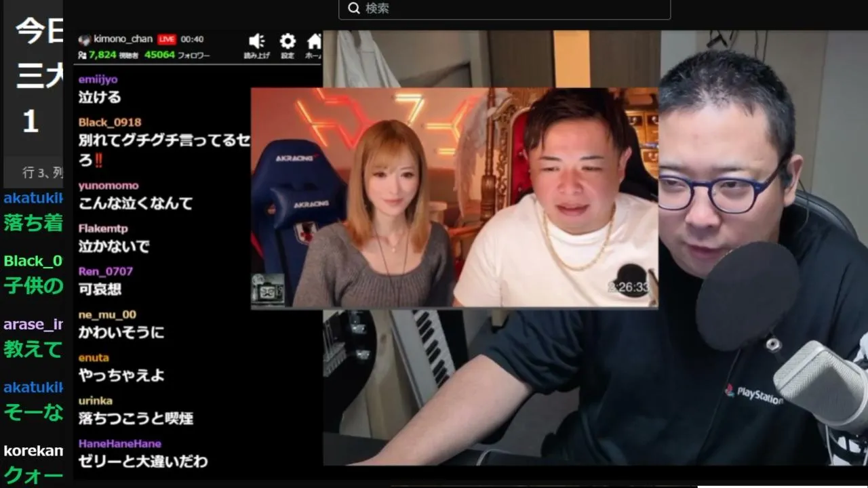Click the green message 教えて in background chat
868x488 pixels.
pos(33,349)
